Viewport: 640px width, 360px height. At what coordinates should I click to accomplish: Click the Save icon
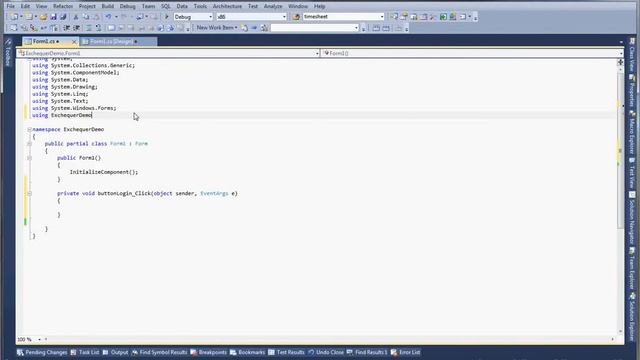(53, 17)
